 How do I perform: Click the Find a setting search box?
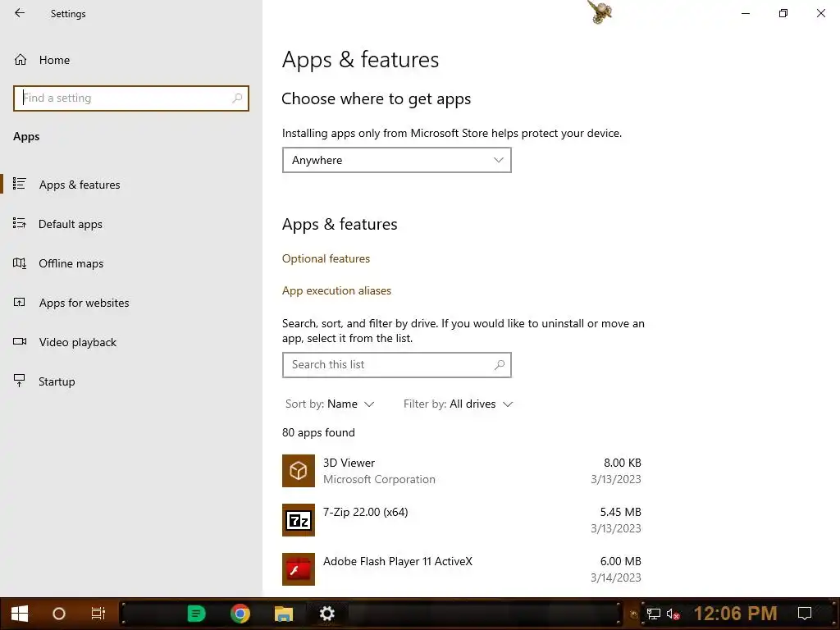(131, 98)
